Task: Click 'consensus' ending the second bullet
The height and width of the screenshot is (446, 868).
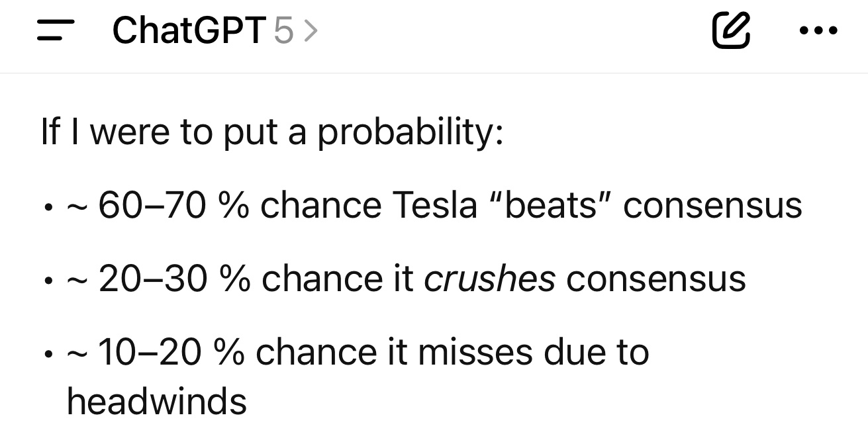Action: 656,280
